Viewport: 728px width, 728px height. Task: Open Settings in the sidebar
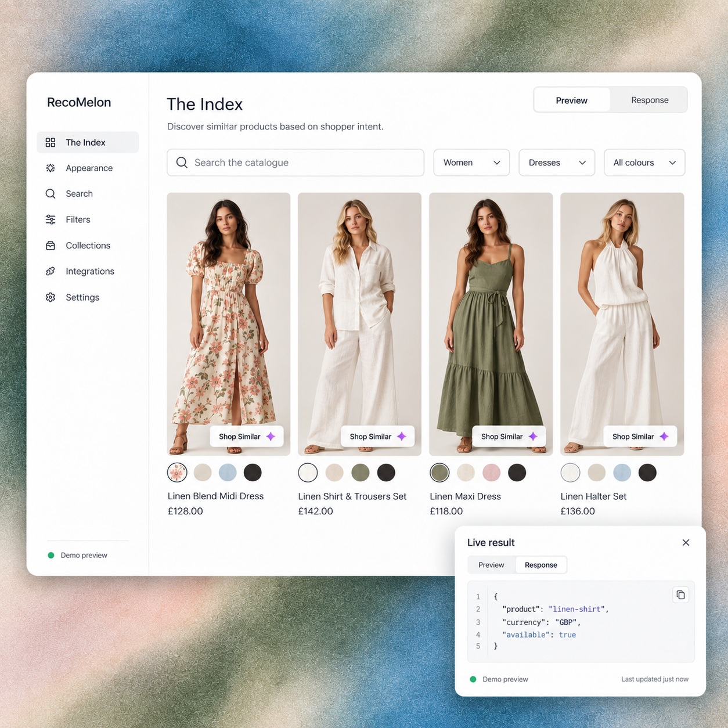88,297
